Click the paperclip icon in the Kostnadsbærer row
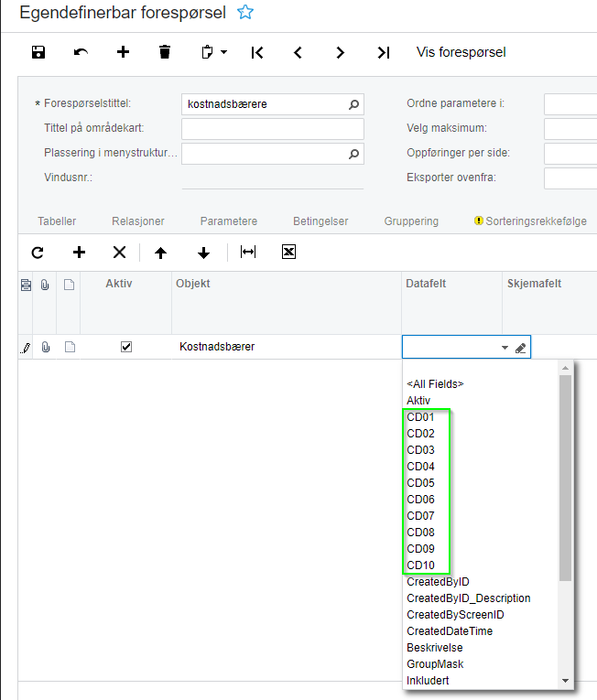This screenshot has width=597, height=700. pos(46,347)
